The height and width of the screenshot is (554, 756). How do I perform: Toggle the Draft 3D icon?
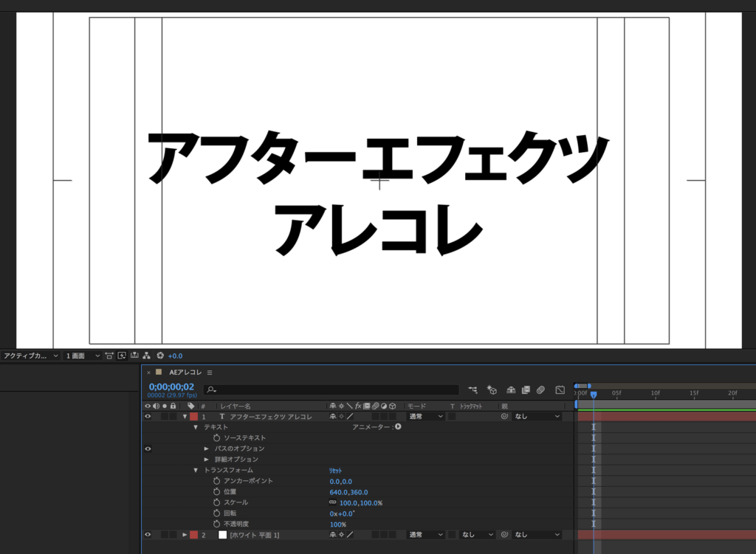coord(492,389)
